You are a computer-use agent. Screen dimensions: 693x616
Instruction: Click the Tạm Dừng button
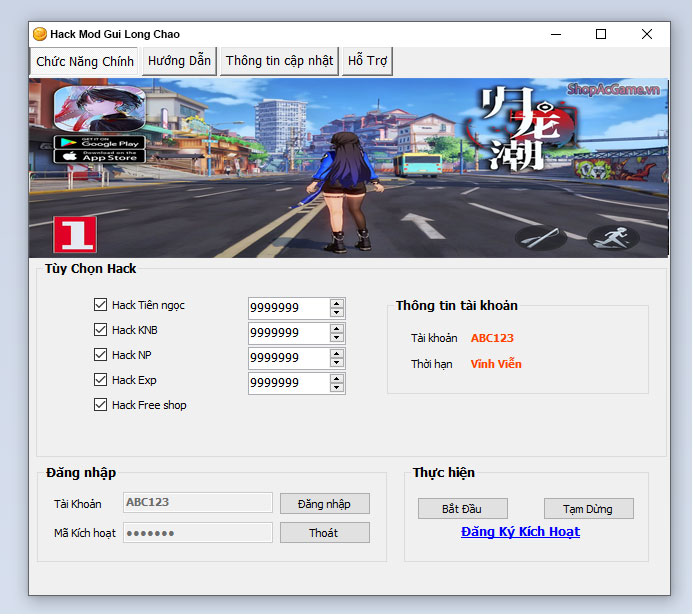coord(589,509)
